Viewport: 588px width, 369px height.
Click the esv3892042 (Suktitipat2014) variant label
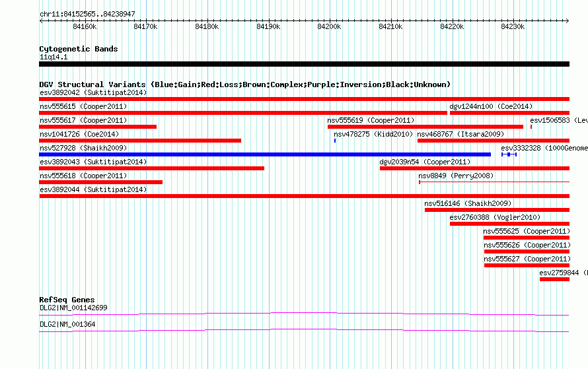[93, 92]
